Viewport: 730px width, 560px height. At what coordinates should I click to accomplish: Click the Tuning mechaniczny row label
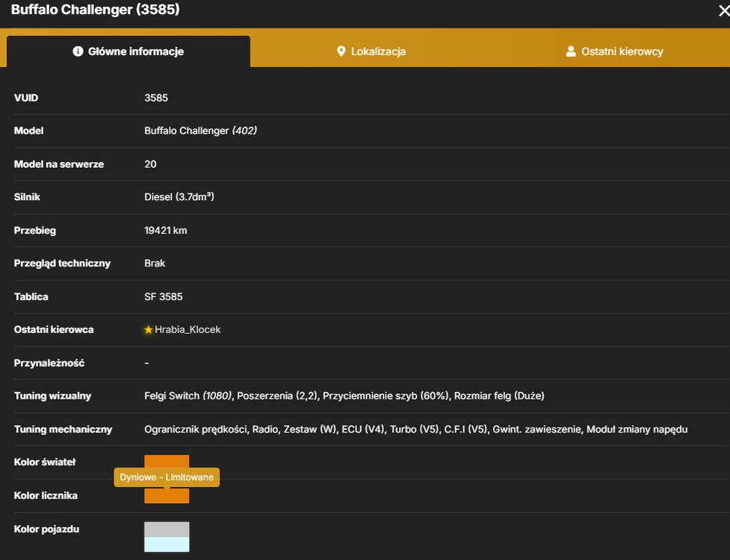(x=63, y=429)
